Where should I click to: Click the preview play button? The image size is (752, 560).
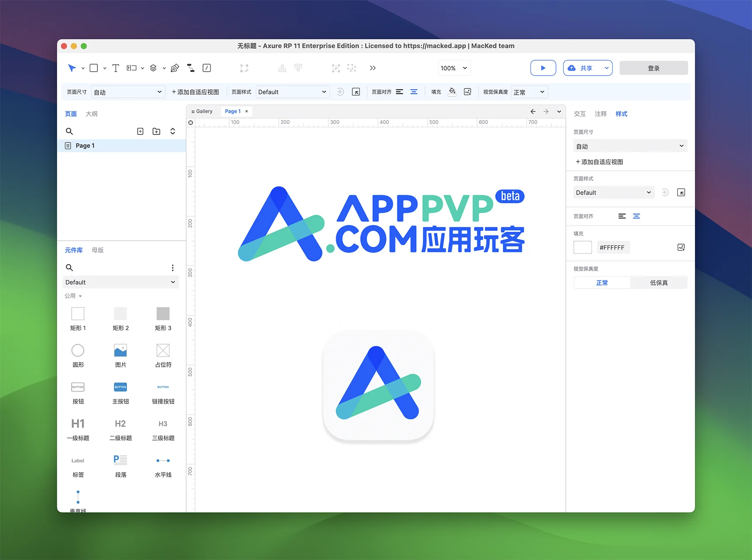[543, 68]
